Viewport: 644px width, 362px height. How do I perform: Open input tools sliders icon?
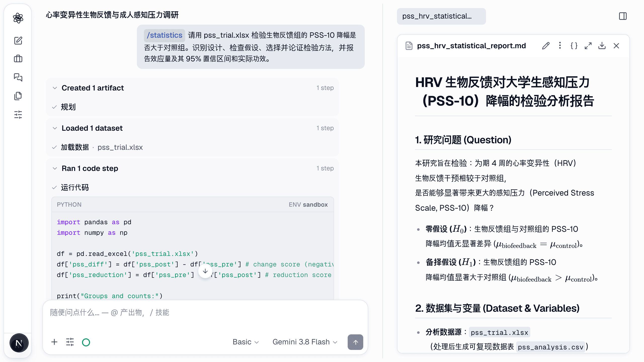pyautogui.click(x=70, y=342)
